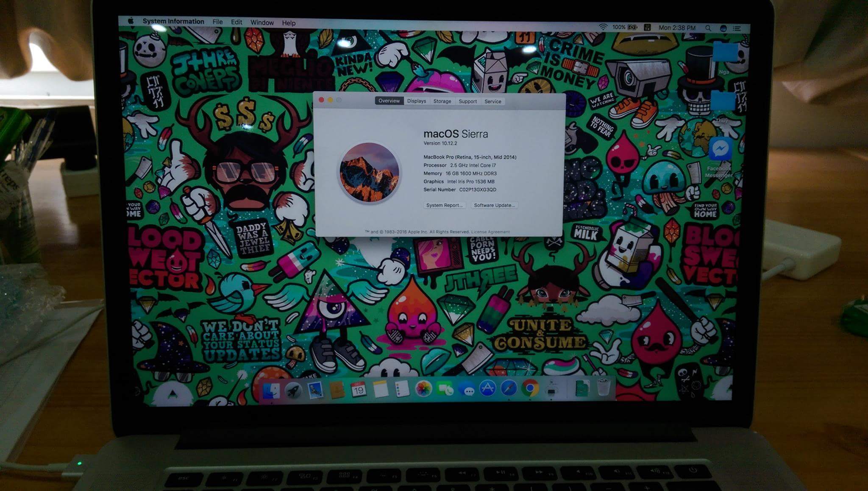Click the battery status icon

click(632, 28)
